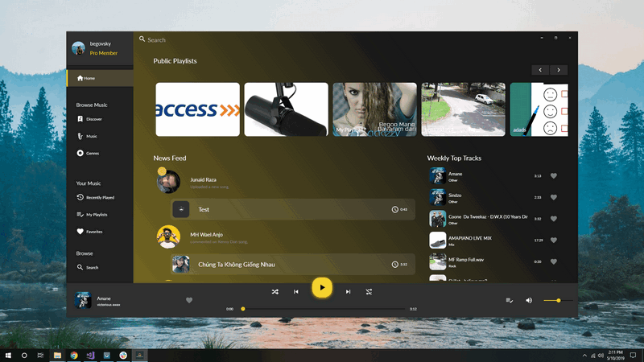
Task: Toggle the repeat icon in player bar
Action: [x=369, y=292]
